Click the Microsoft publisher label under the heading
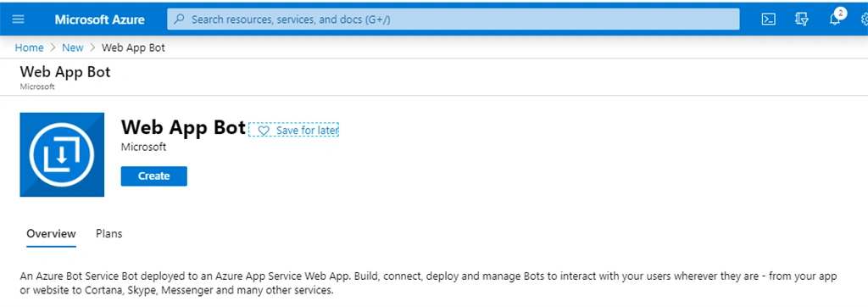This screenshot has width=868, height=307. [143, 148]
